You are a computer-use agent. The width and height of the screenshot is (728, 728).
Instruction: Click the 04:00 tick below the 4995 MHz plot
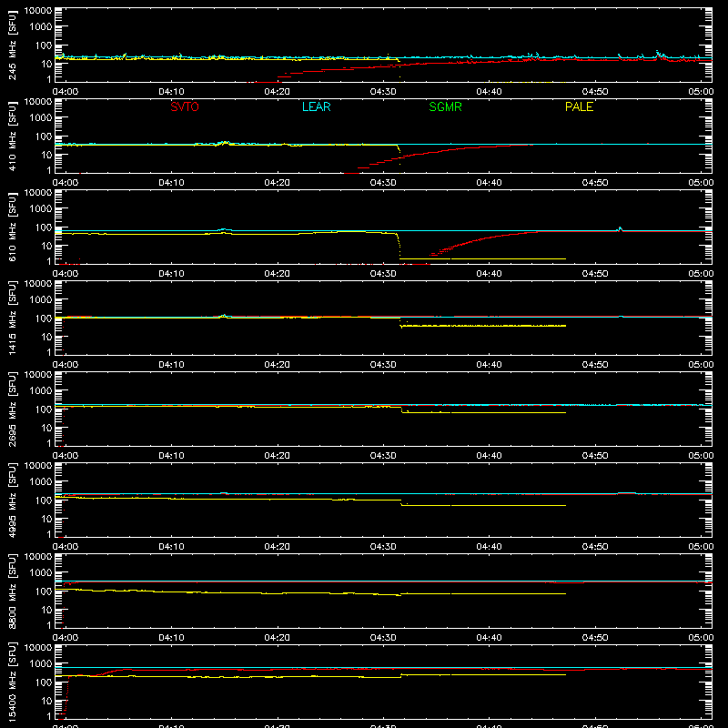point(66,547)
